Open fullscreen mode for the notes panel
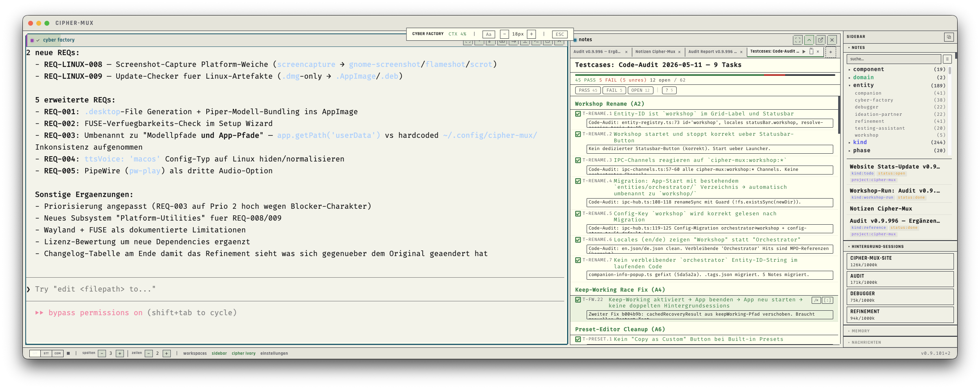The width and height of the screenshot is (980, 389). (798, 40)
